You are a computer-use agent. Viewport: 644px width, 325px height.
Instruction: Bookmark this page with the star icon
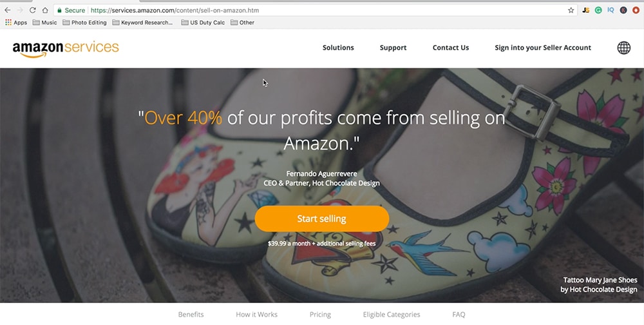coord(571,10)
